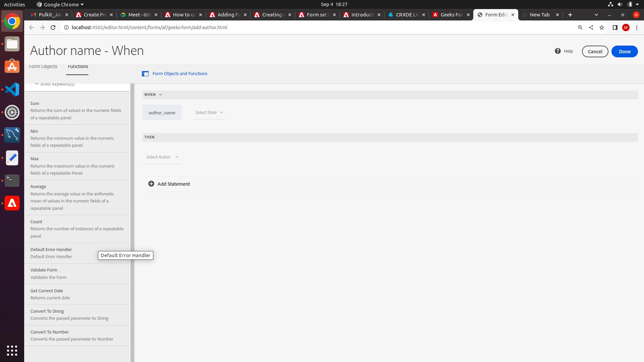Click the Chrome share page icon
This screenshot has height=362, width=644.
coord(591,27)
